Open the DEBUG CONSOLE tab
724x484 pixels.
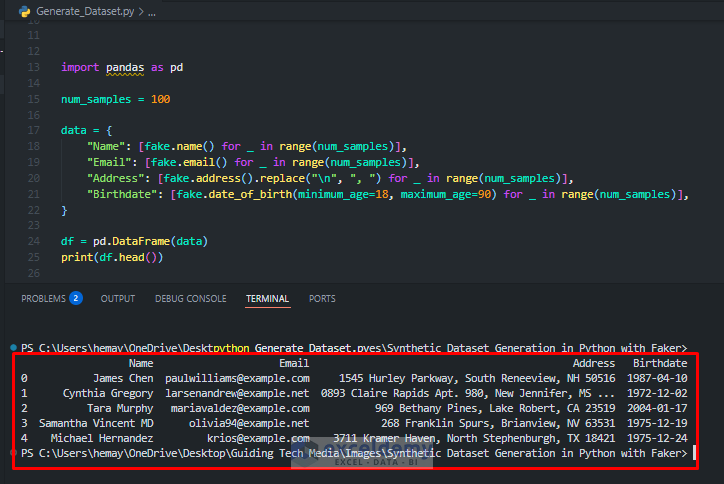click(191, 299)
